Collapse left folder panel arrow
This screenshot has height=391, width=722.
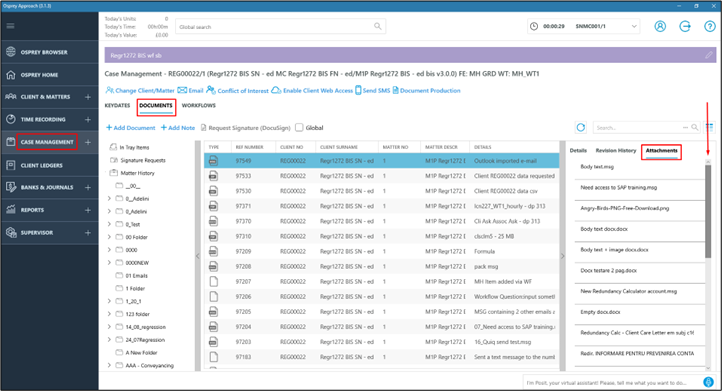pyautogui.click(x=198, y=256)
